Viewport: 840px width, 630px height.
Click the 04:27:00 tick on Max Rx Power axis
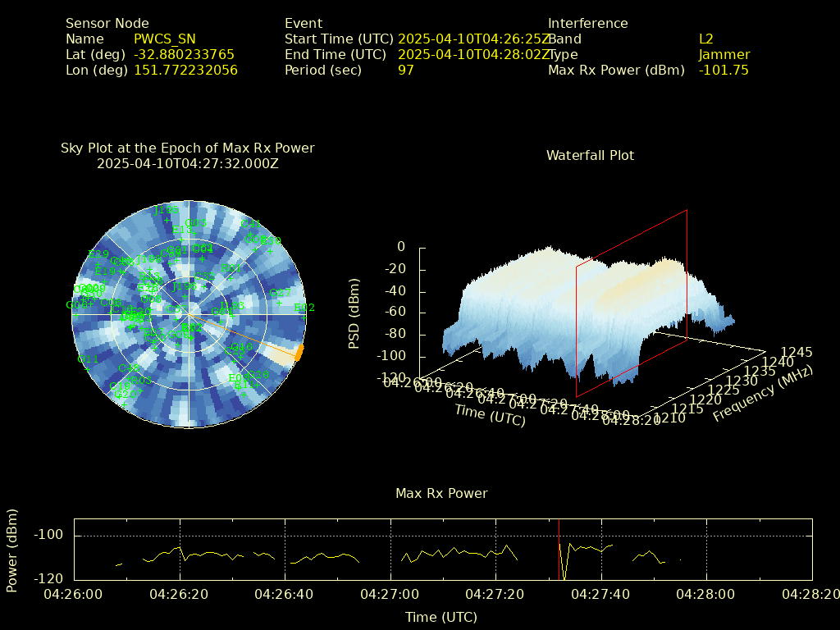(392, 592)
